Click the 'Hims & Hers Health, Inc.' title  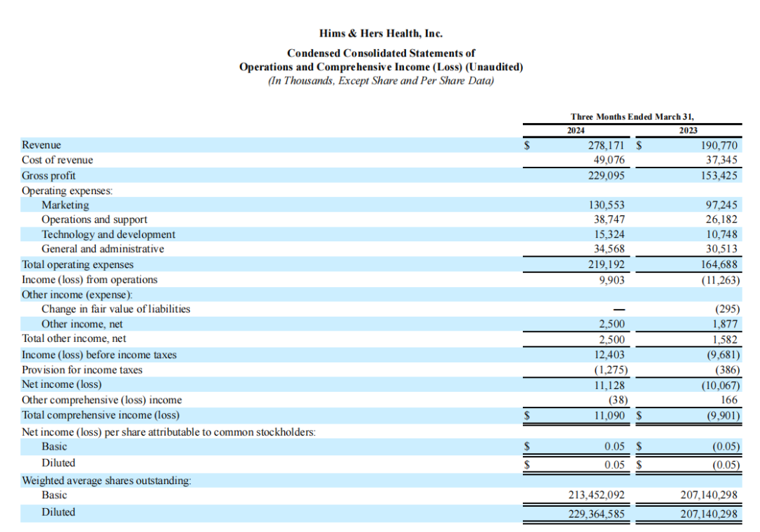381,34
